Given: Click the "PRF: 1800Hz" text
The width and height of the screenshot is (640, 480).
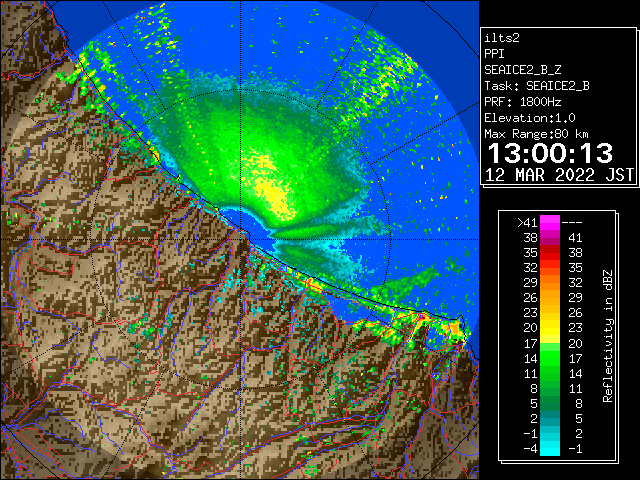Looking at the screenshot, I should (x=522, y=102).
